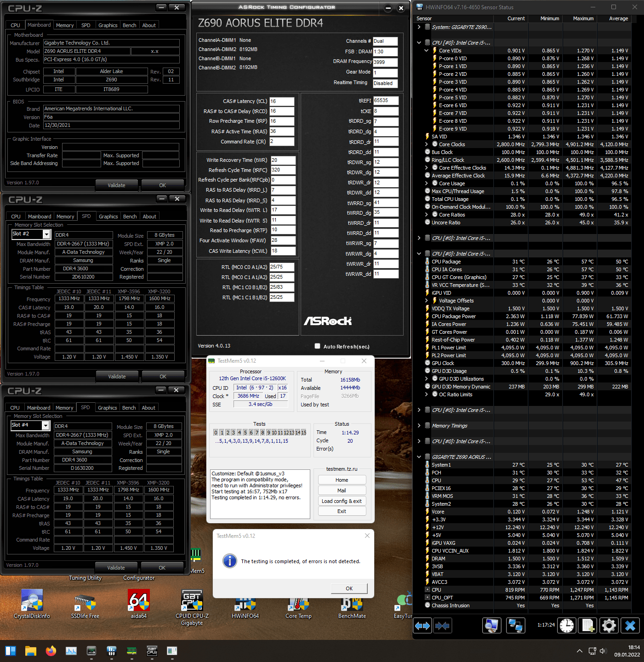Open CrystalDiskInfo desktop shortcut
The height and width of the screenshot is (662, 644).
pyautogui.click(x=32, y=604)
